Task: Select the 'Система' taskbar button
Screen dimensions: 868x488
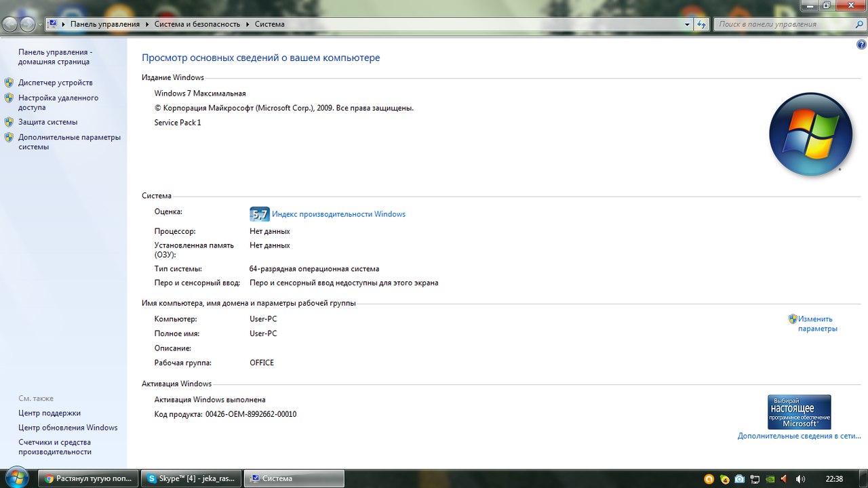Action: click(x=294, y=479)
